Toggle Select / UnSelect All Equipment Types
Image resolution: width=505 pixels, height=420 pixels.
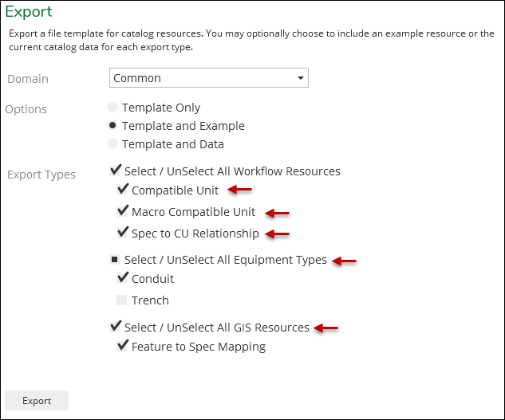pos(114,259)
